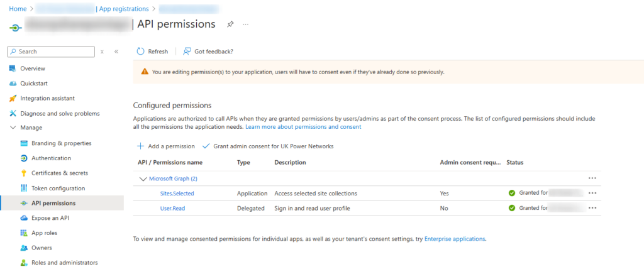The width and height of the screenshot is (644, 274).
Task: Open the more options menu for User.Read
Action: [592, 208]
